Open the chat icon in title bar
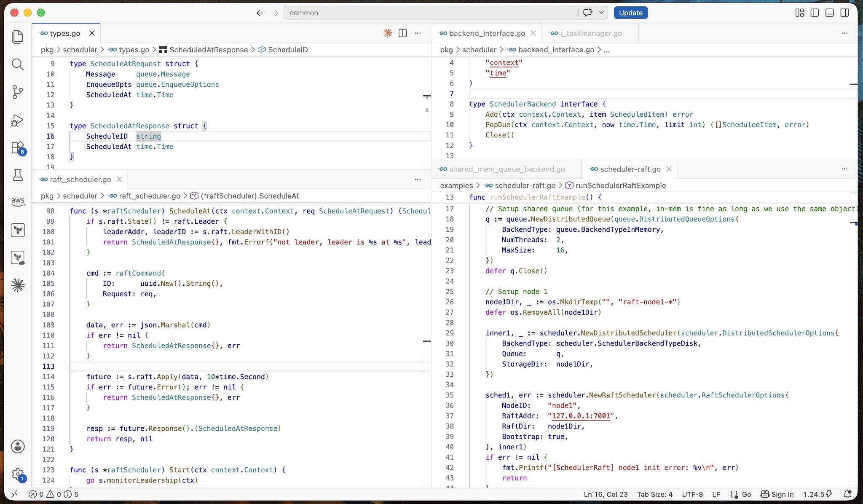The height and width of the screenshot is (504, 863). (x=587, y=13)
